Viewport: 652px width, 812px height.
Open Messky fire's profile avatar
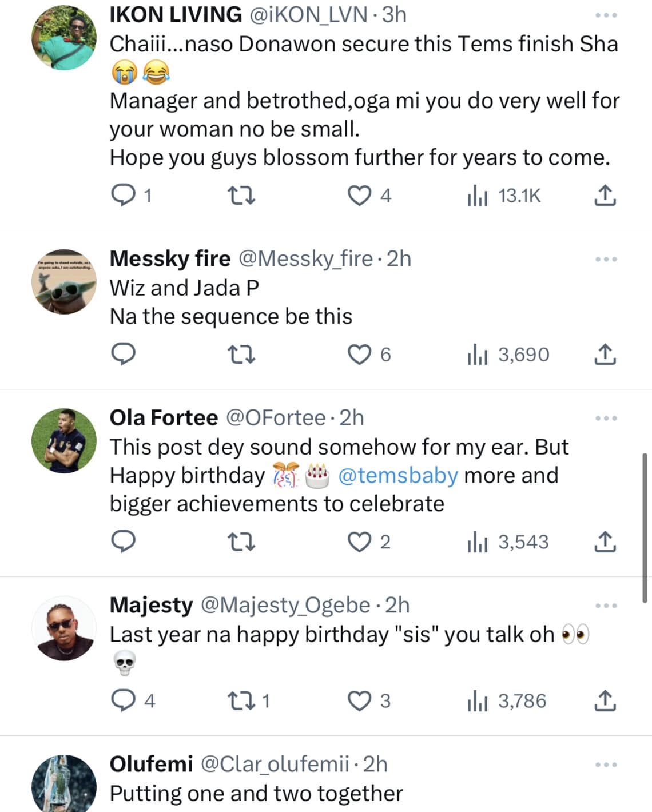coord(63,281)
